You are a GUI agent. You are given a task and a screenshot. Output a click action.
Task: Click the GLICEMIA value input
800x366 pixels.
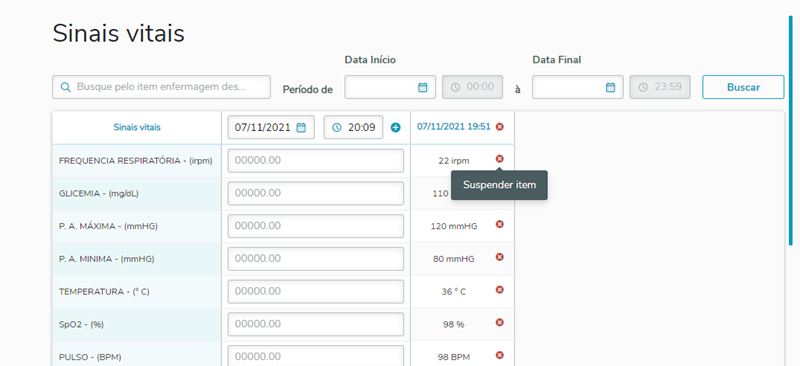point(316,193)
